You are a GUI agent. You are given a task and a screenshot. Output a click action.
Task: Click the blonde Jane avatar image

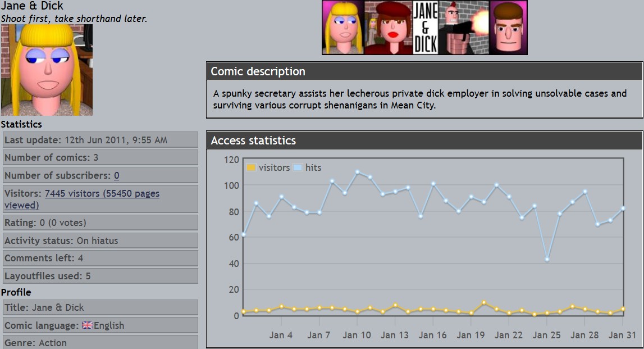[x=47, y=70]
